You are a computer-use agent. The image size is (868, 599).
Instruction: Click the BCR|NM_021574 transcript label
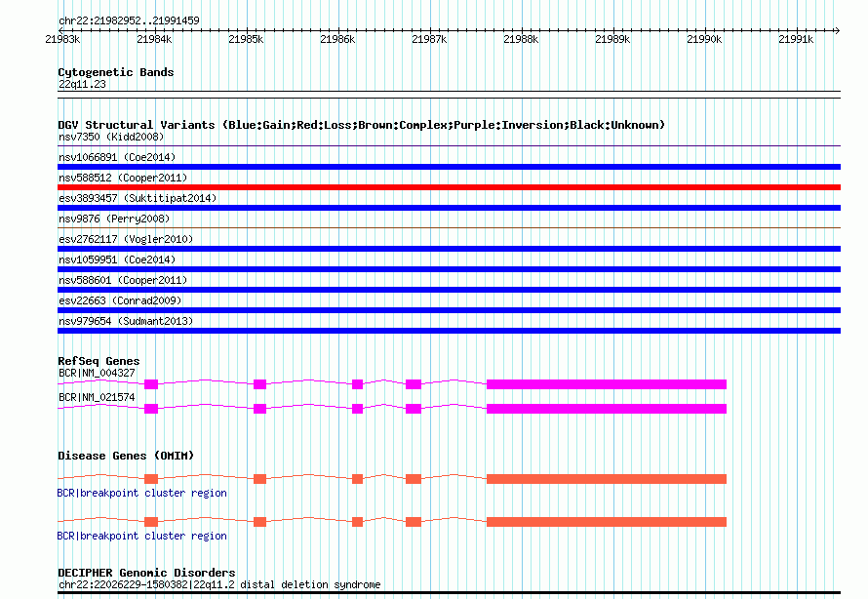97,397
